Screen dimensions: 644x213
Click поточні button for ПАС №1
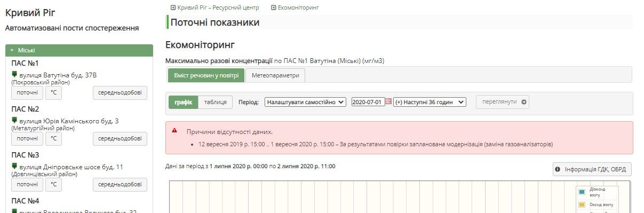(27, 93)
